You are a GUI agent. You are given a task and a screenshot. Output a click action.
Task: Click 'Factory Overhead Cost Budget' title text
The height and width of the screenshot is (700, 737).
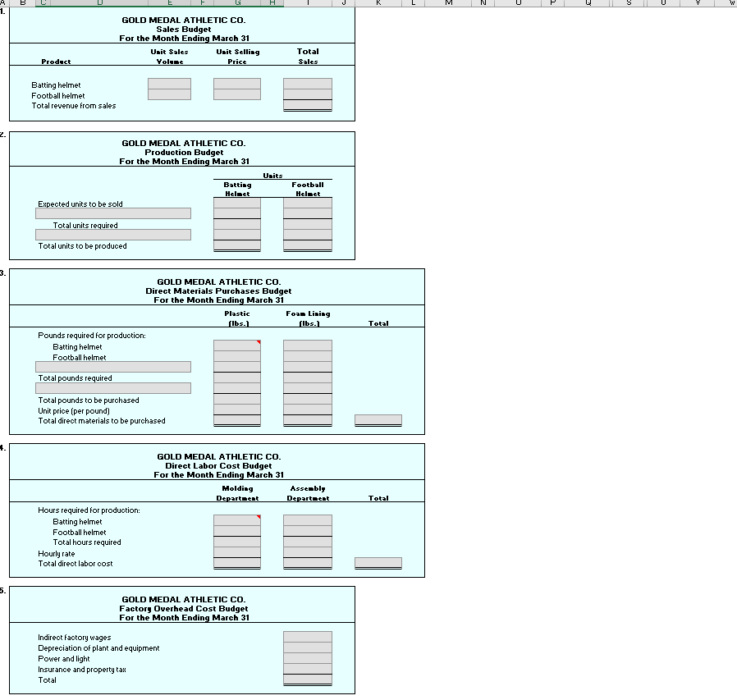183,608
